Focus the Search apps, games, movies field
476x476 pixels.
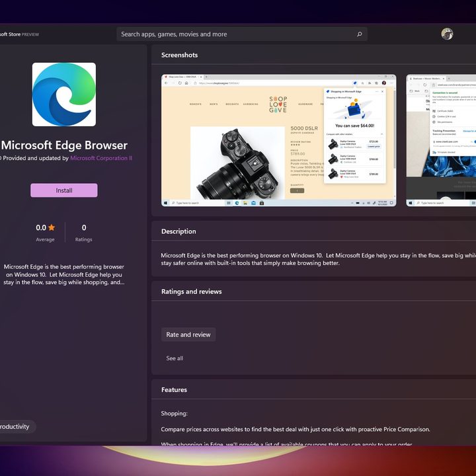point(242,34)
